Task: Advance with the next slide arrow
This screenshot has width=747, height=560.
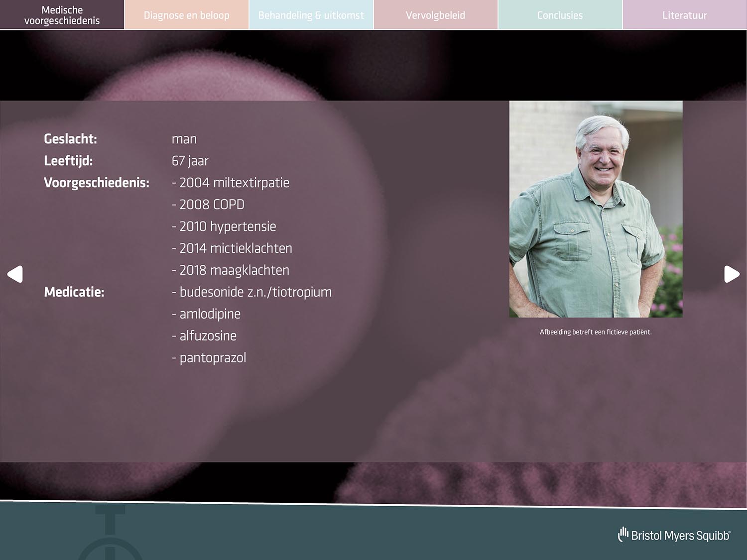Action: tap(732, 274)
